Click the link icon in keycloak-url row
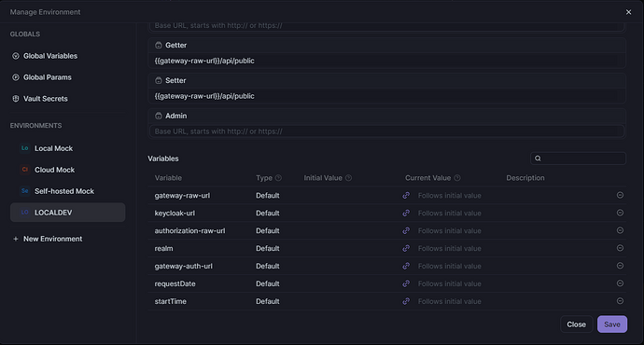 [406, 213]
